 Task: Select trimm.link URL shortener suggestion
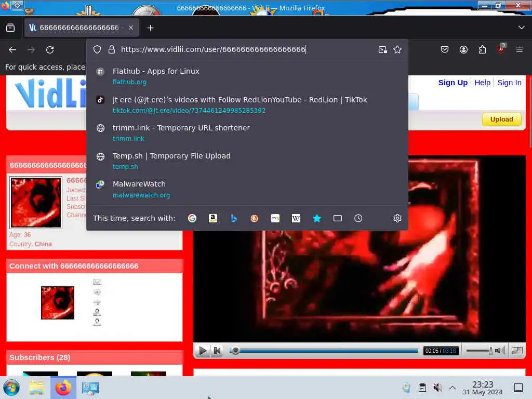[247, 132]
